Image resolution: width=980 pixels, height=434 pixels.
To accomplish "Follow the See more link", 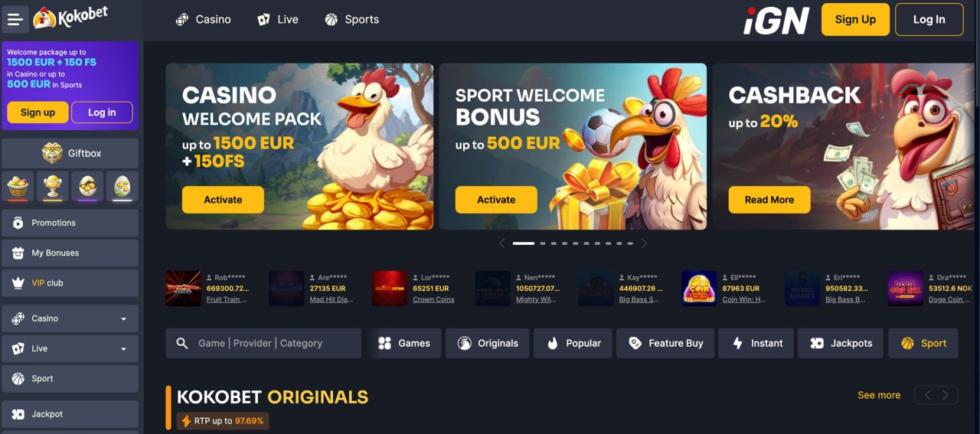I will [879, 395].
